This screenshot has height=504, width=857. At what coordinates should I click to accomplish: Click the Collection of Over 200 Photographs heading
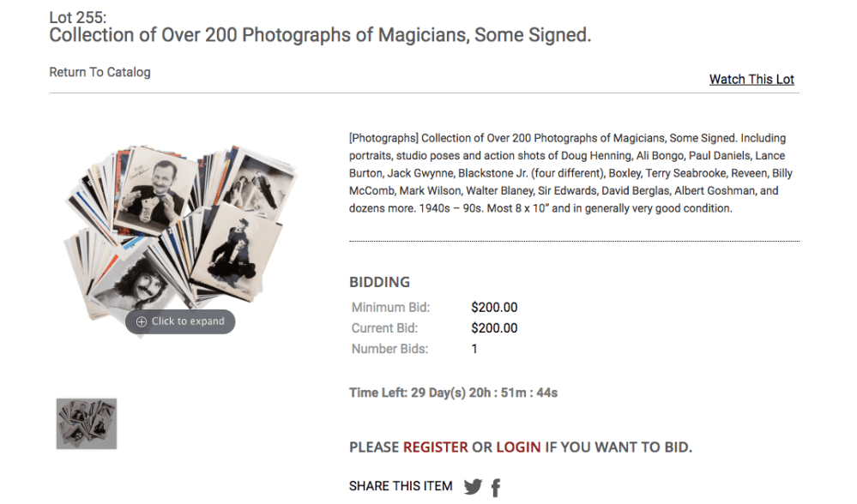point(320,35)
